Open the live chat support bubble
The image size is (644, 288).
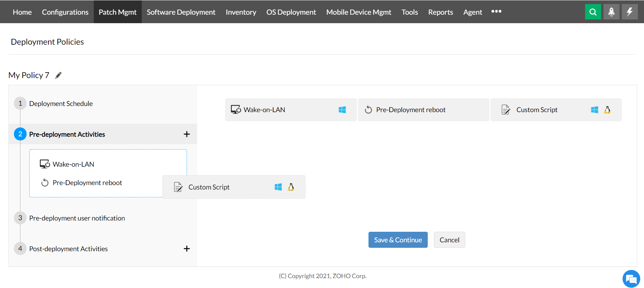click(631, 279)
